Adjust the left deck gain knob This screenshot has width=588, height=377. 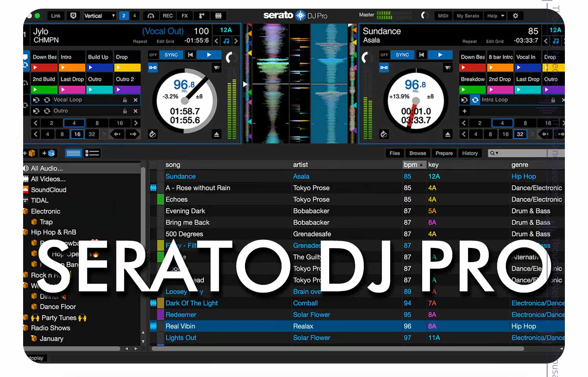232,58
